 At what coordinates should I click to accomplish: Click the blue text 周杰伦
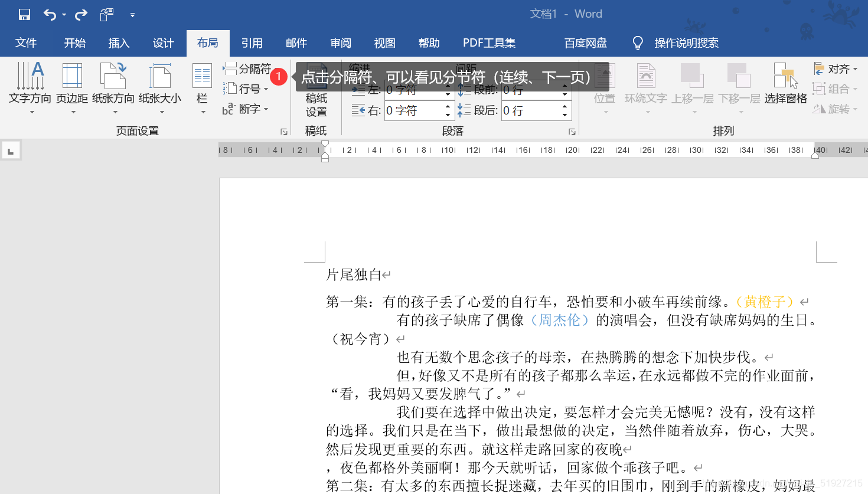pyautogui.click(x=560, y=320)
